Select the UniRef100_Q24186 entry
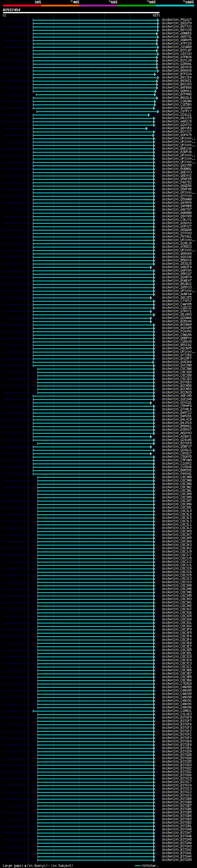The width and height of the screenshot is (197, 868). pyautogui.click(x=177, y=440)
